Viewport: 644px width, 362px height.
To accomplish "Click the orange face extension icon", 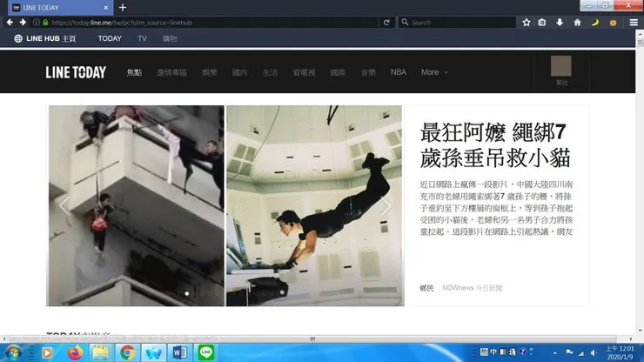I will pos(613,23).
